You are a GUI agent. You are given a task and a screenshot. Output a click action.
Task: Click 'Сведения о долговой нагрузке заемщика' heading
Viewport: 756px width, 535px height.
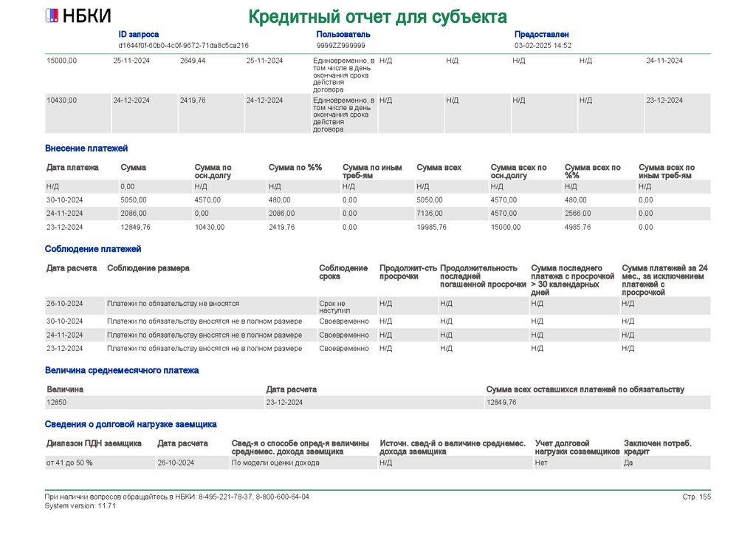coord(131,424)
